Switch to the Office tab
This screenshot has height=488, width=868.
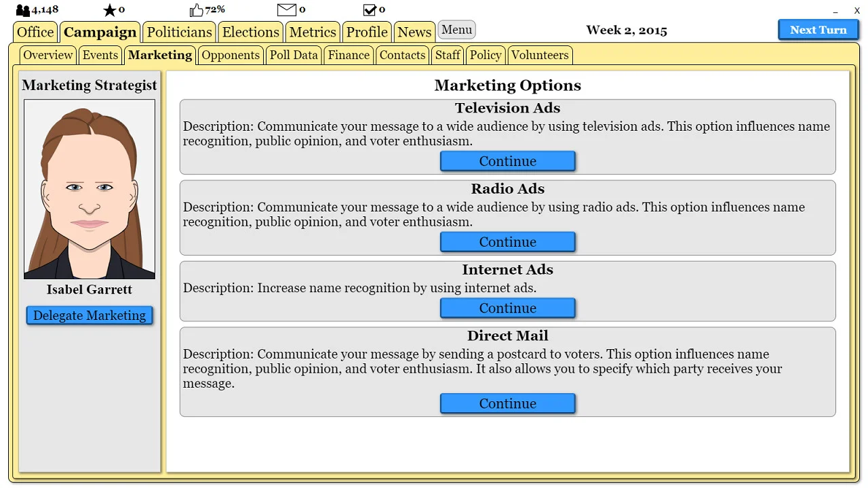[35, 32]
